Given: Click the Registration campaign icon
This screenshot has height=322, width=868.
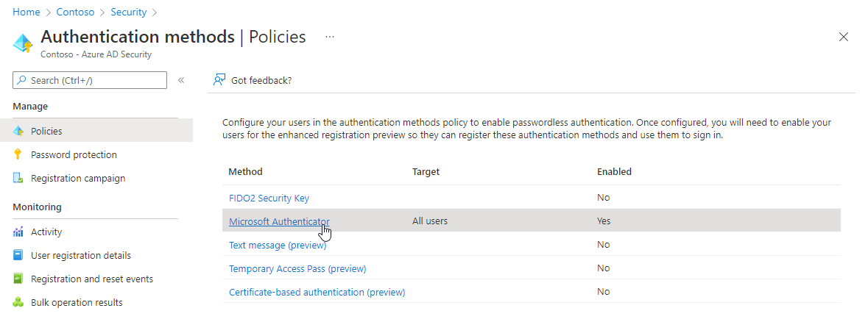Looking at the screenshot, I should click(x=18, y=179).
